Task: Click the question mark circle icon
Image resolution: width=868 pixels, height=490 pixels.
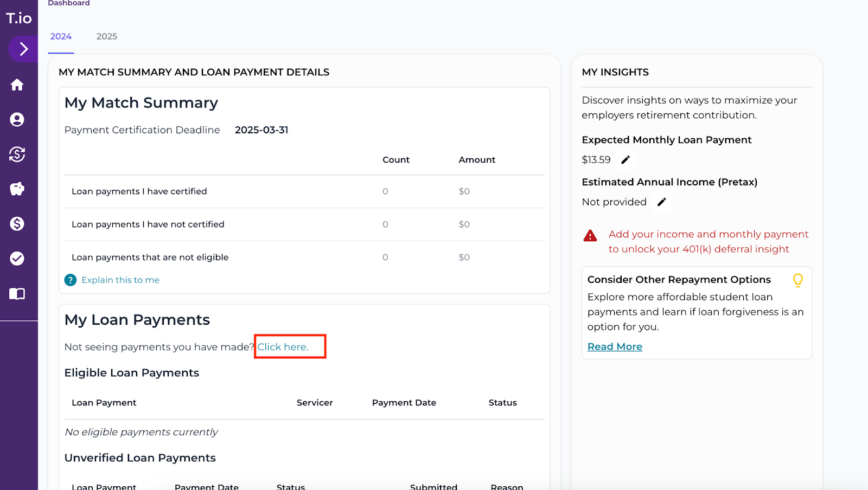Action: pyautogui.click(x=71, y=280)
